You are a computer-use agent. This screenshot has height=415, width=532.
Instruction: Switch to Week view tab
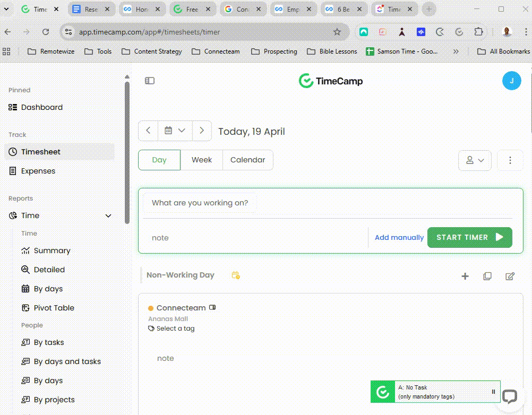(x=202, y=160)
